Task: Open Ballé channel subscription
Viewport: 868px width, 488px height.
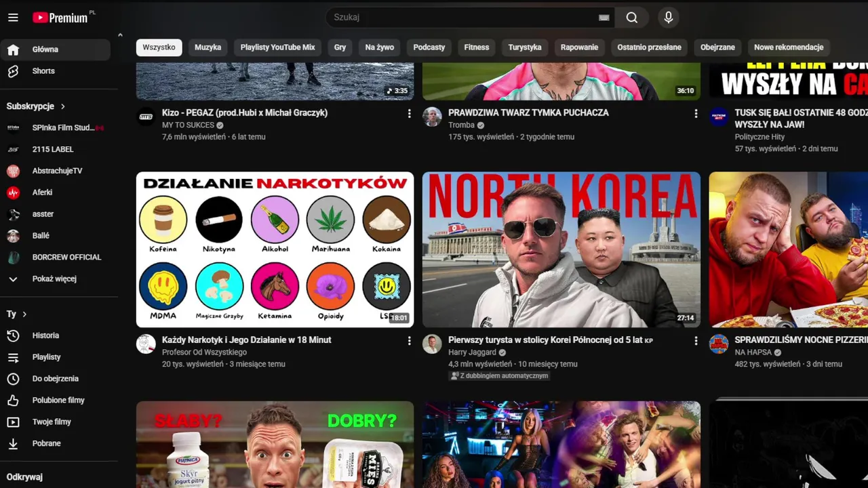Action: point(56,236)
